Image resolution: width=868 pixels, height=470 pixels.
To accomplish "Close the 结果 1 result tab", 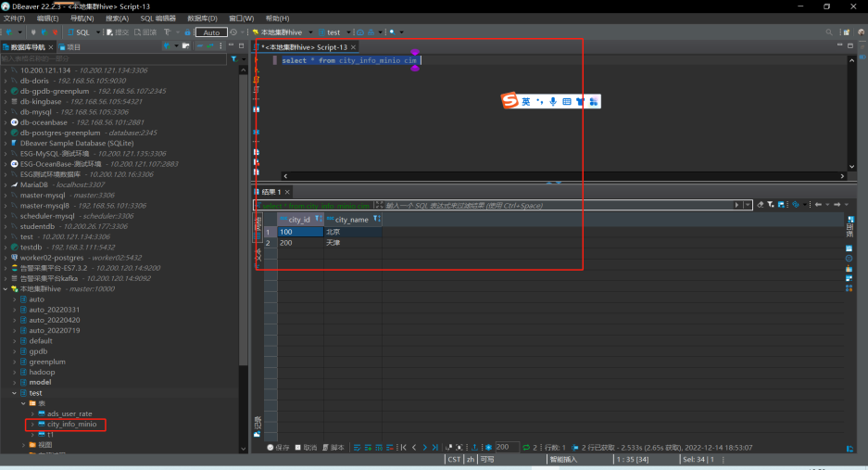I will (287, 192).
